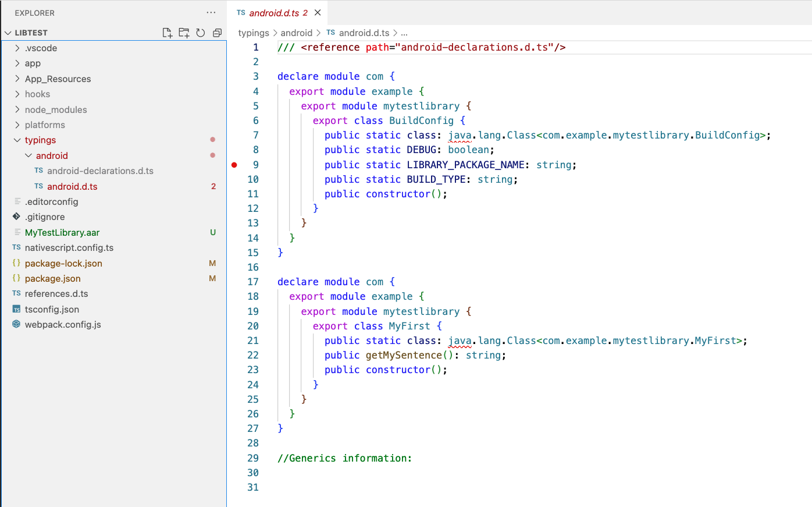Open the breadcrumb ellipsis symbol picker
Viewport: 812px width, 507px height.
(404, 33)
